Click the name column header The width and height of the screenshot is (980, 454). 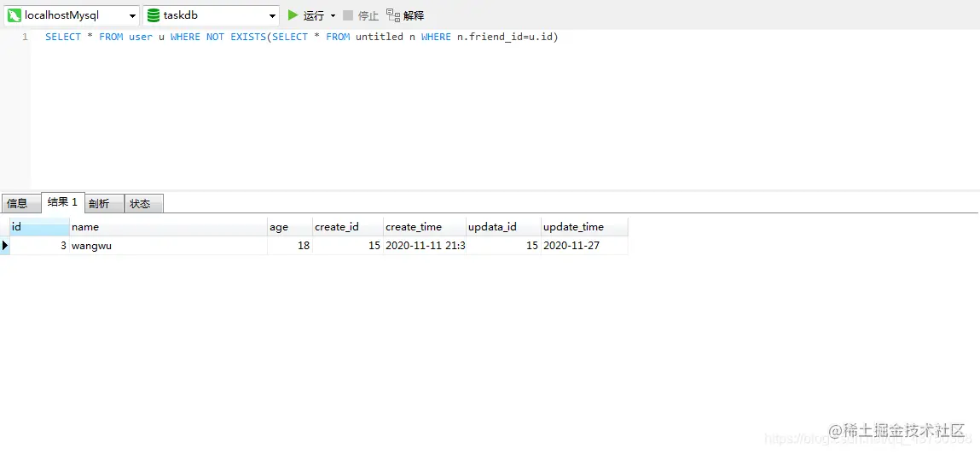pyautogui.click(x=168, y=227)
